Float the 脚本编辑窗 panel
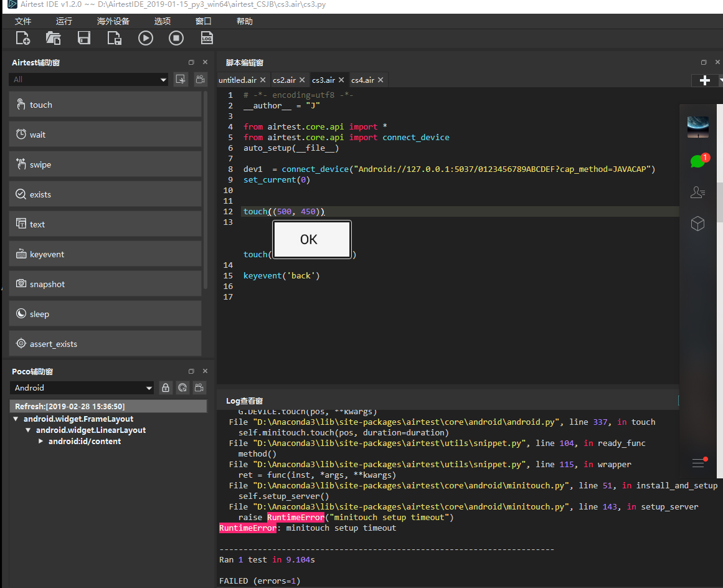723x588 pixels. click(704, 62)
